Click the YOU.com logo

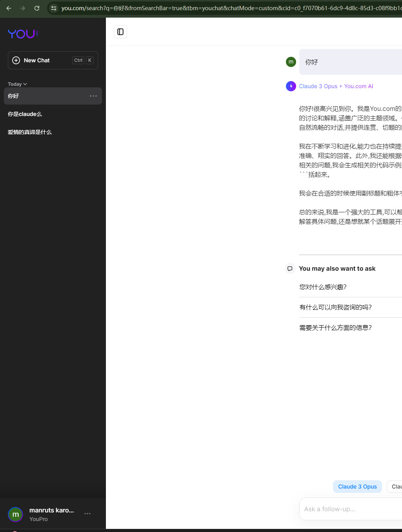(22, 34)
